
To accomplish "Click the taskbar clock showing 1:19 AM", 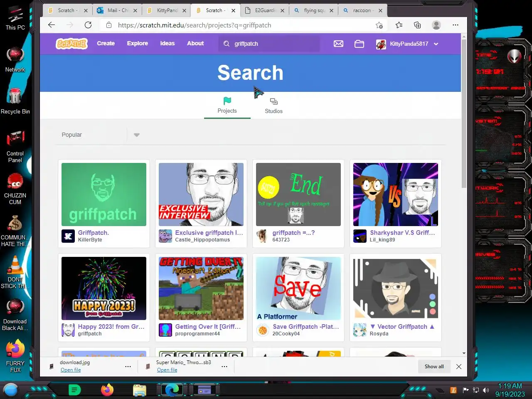I will coord(510,390).
